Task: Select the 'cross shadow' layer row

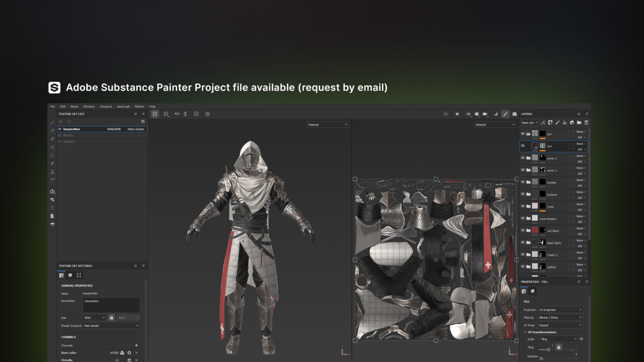Action: 553,218
